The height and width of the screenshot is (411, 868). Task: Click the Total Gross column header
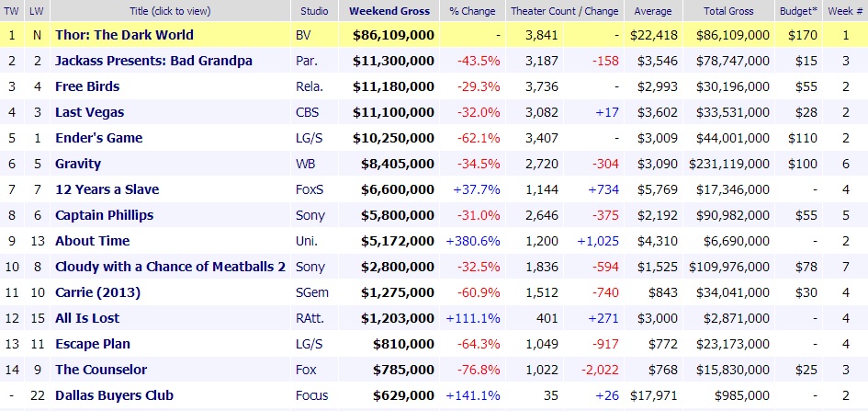pos(731,11)
